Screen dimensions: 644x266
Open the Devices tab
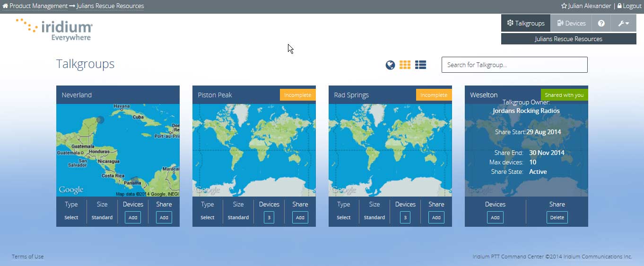click(571, 23)
